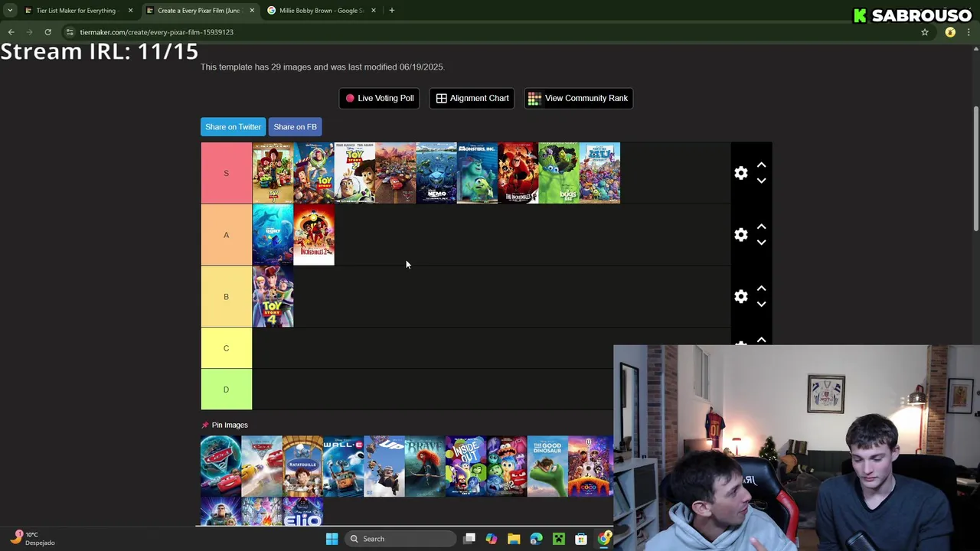980x551 pixels.
Task: Close the Millie Bobby Brown tab
Action: click(x=373, y=11)
